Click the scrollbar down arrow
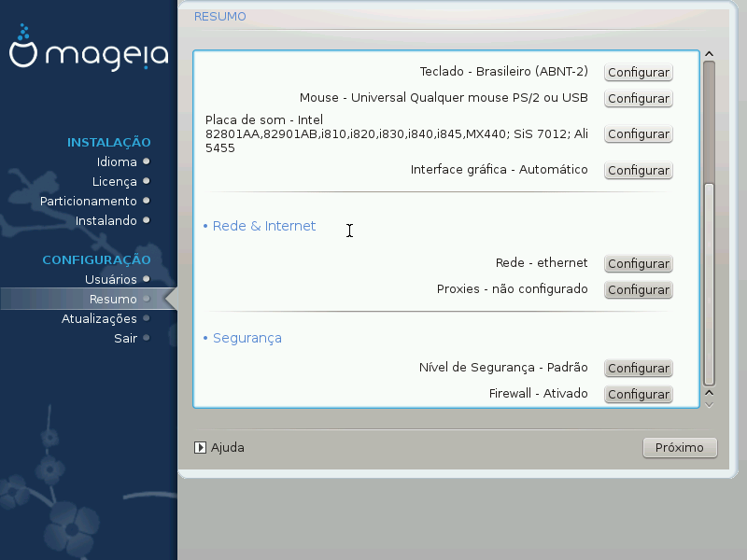Image resolution: width=747 pixels, height=560 pixels. point(709,403)
